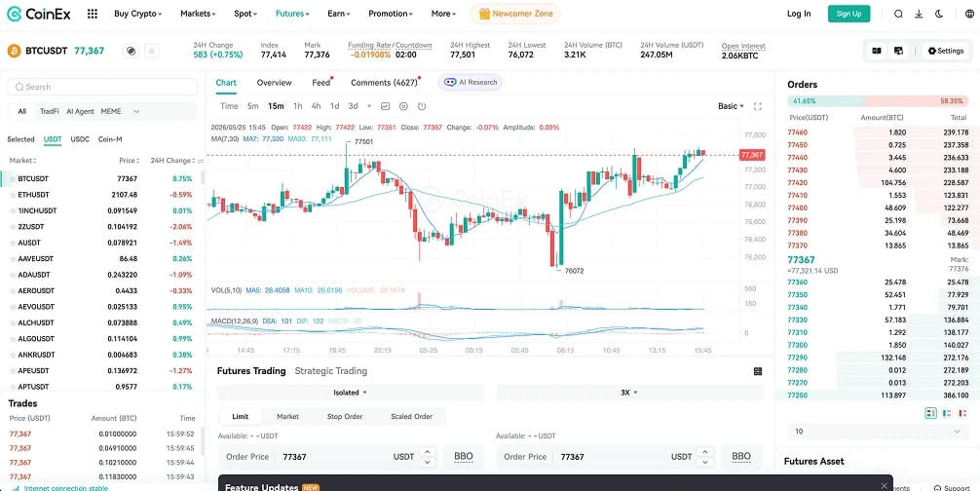
Task: Open chart settings circle icon
Action: (x=403, y=106)
